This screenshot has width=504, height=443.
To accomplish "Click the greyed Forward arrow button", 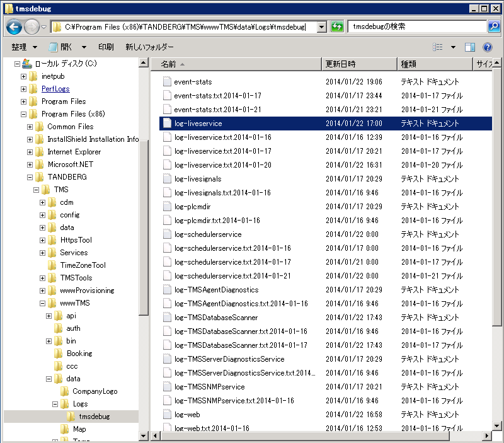I will pos(31,27).
